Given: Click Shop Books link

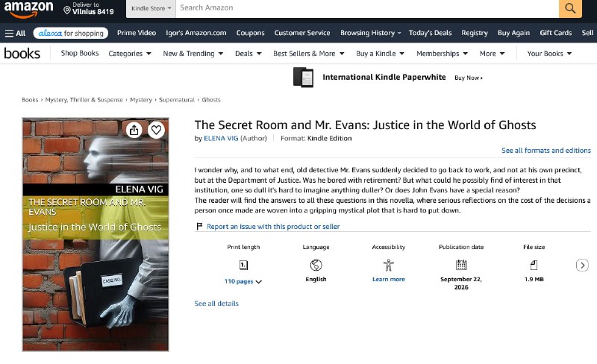Looking at the screenshot, I should [80, 53].
